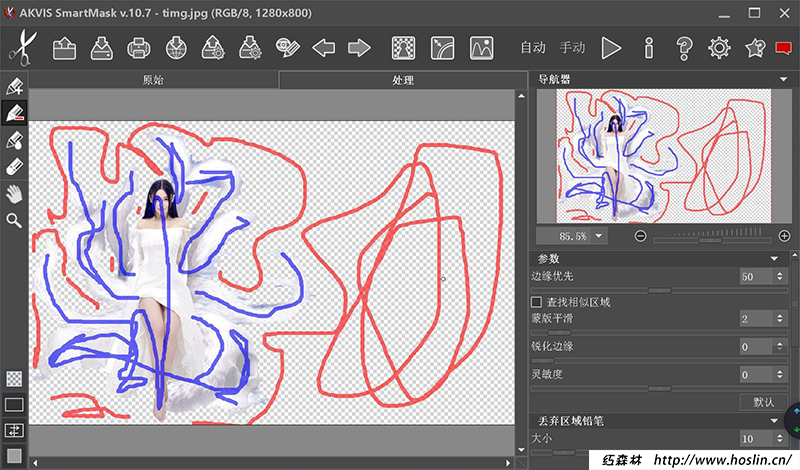Adjust 灵敏度 stepper arrows

pos(780,375)
